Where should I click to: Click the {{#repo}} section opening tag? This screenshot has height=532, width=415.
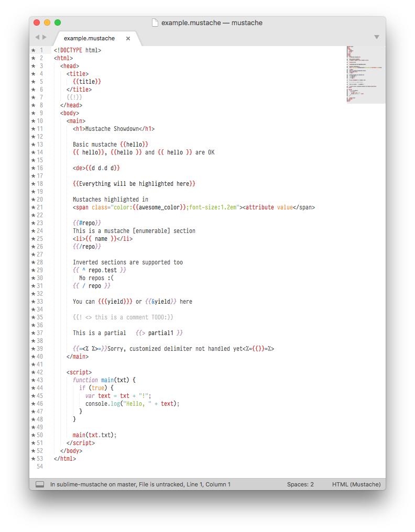87,223
